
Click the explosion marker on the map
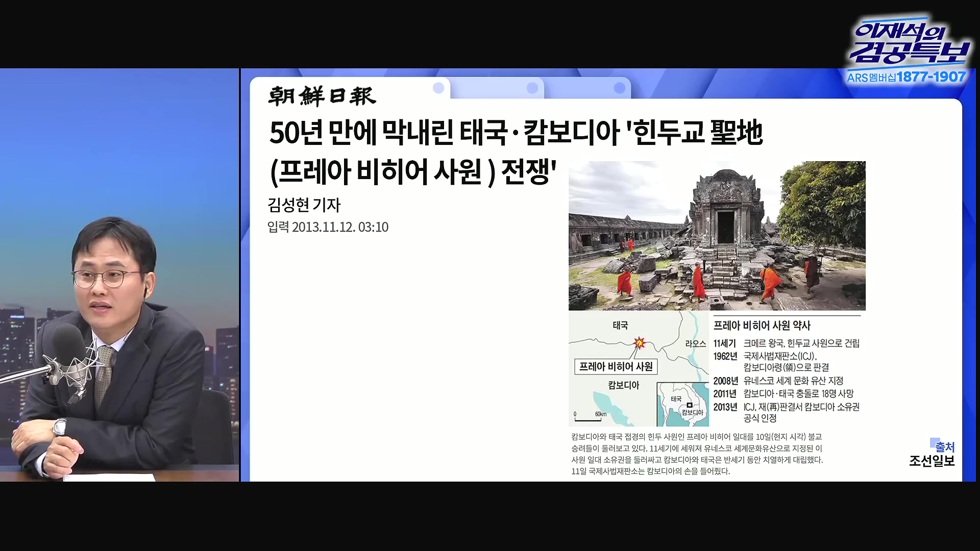click(639, 342)
